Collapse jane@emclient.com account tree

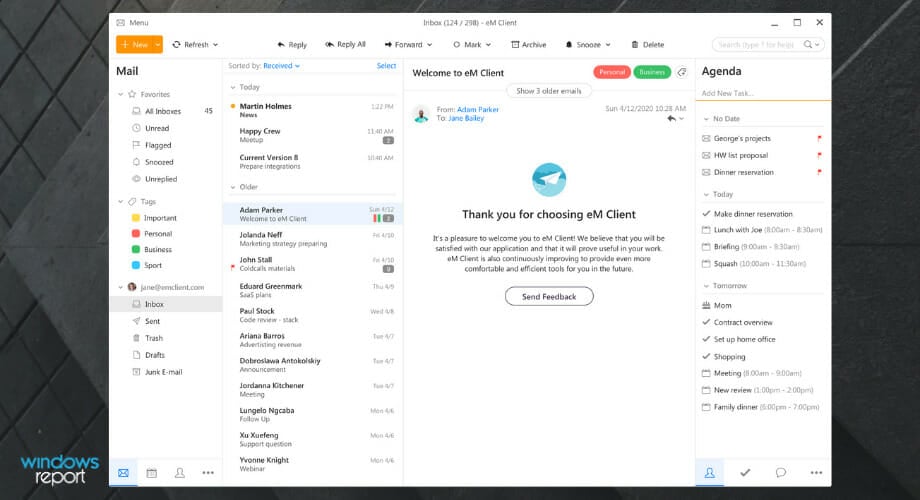120,287
